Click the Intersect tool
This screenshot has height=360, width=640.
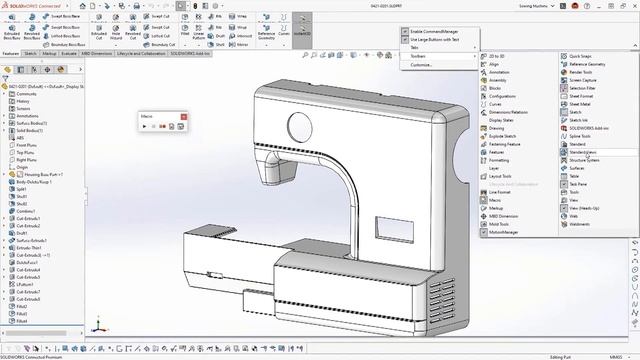click(x=240, y=36)
